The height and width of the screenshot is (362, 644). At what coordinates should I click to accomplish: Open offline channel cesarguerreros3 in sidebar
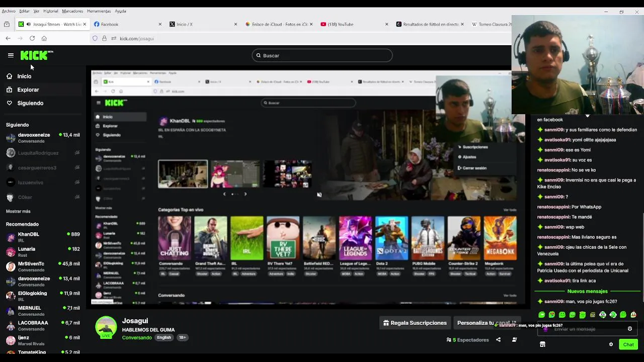(x=43, y=167)
